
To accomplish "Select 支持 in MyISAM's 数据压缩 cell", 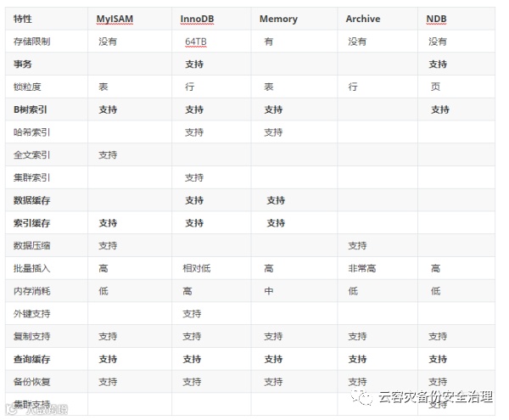I will (x=108, y=246).
